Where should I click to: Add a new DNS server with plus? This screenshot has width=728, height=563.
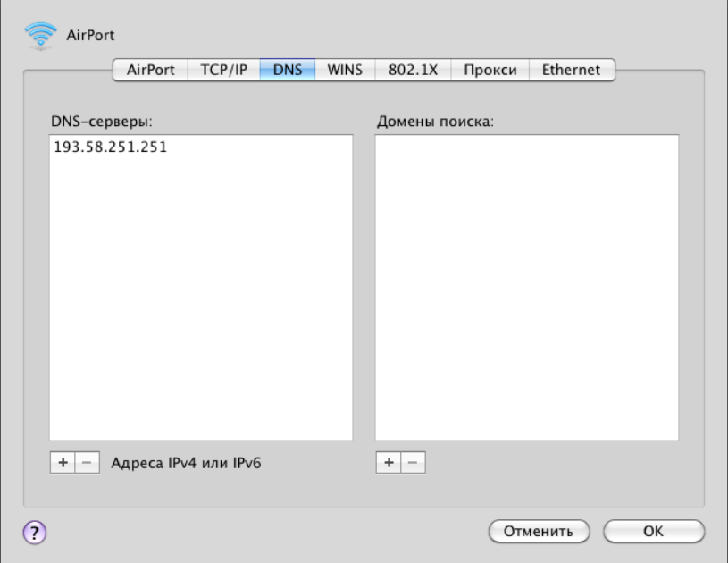point(62,463)
